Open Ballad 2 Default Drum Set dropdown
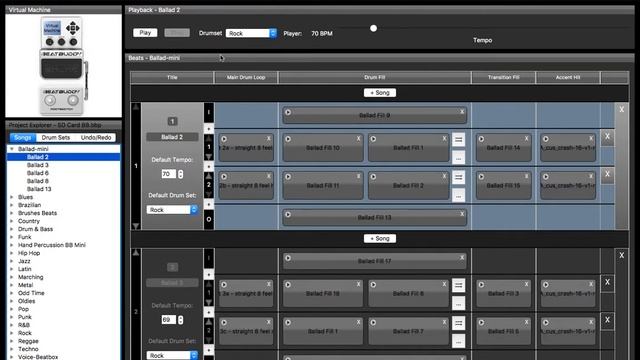 tap(172, 209)
